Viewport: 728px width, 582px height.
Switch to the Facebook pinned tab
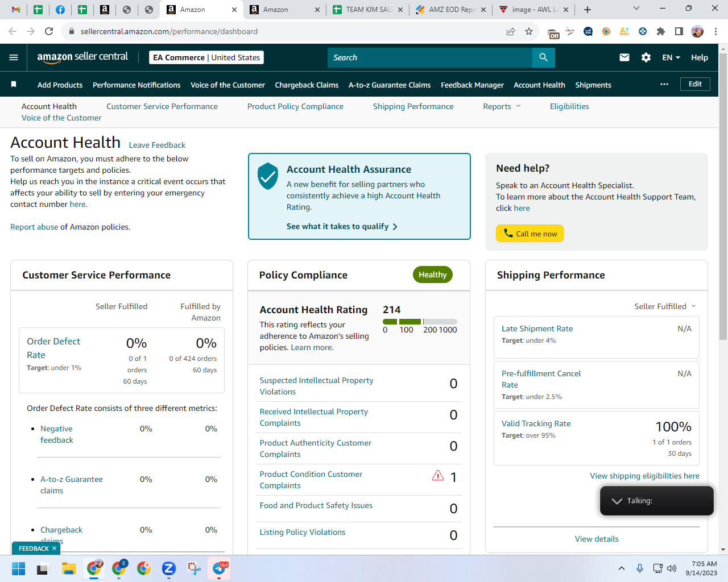point(60,10)
